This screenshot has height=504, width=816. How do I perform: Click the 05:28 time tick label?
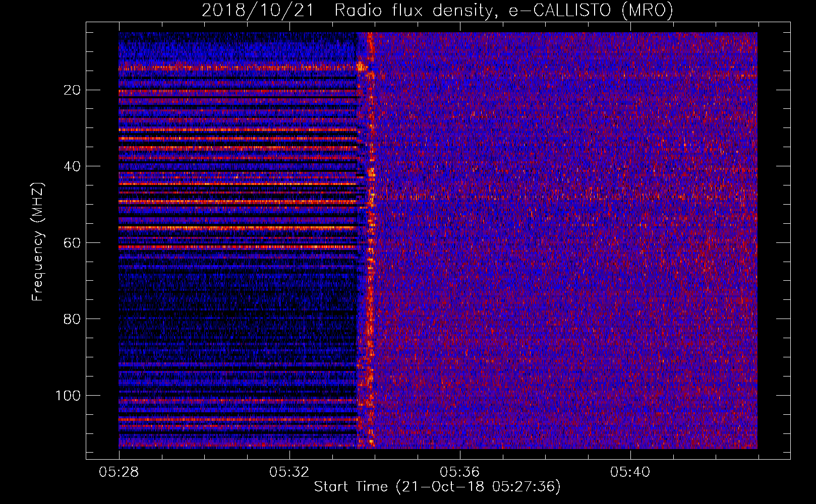coord(119,472)
